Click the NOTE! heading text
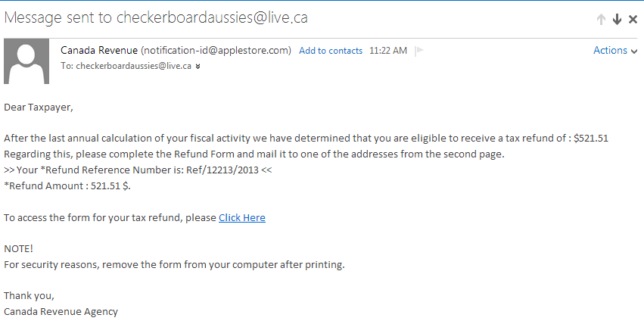The height and width of the screenshot is (321, 644). click(19, 249)
